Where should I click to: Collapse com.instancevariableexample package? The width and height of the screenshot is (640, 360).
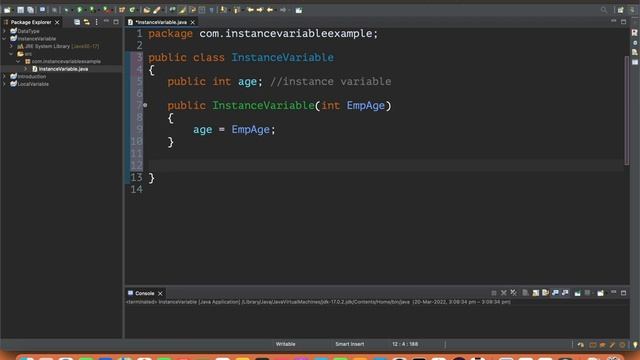click(x=18, y=61)
